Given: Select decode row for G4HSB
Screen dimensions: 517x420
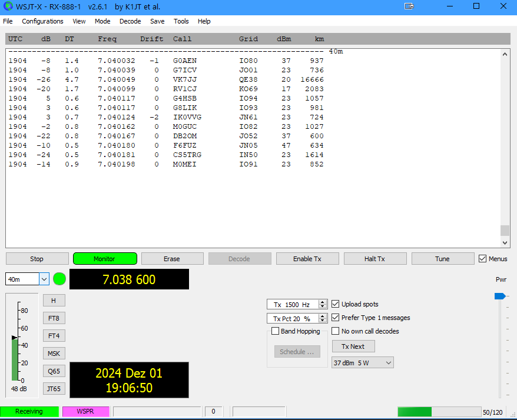Looking at the screenshot, I should point(166,98).
